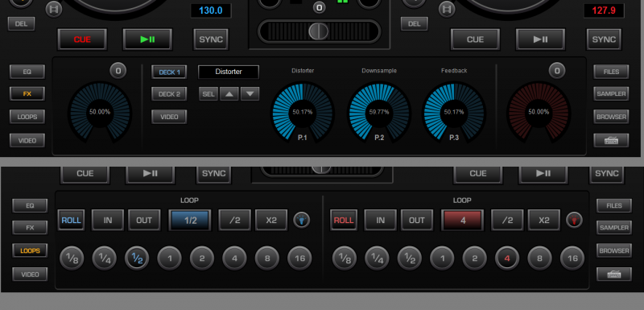The image size is (644, 310).
Task: Click the blue loop lamp icon on left deck
Action: [x=301, y=220]
